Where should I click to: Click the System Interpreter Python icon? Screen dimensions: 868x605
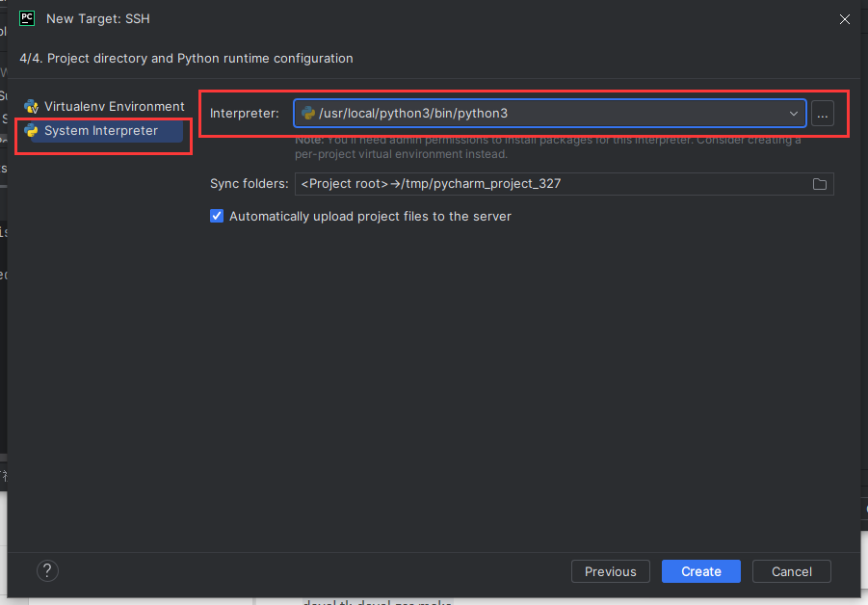click(x=31, y=131)
